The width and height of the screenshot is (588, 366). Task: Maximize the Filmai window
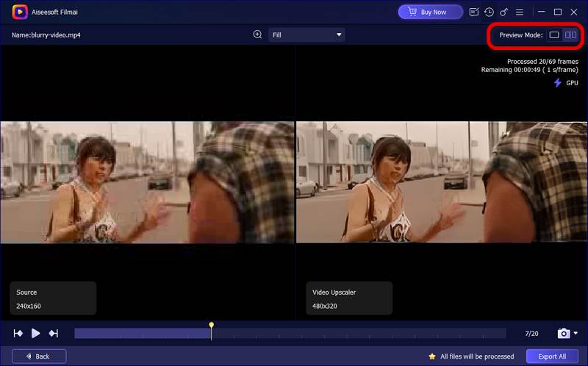558,12
